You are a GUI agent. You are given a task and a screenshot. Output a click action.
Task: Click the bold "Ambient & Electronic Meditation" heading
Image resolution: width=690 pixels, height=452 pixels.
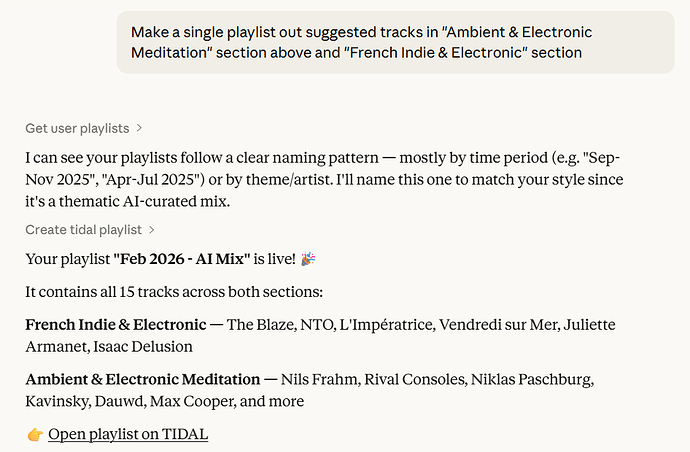point(143,379)
